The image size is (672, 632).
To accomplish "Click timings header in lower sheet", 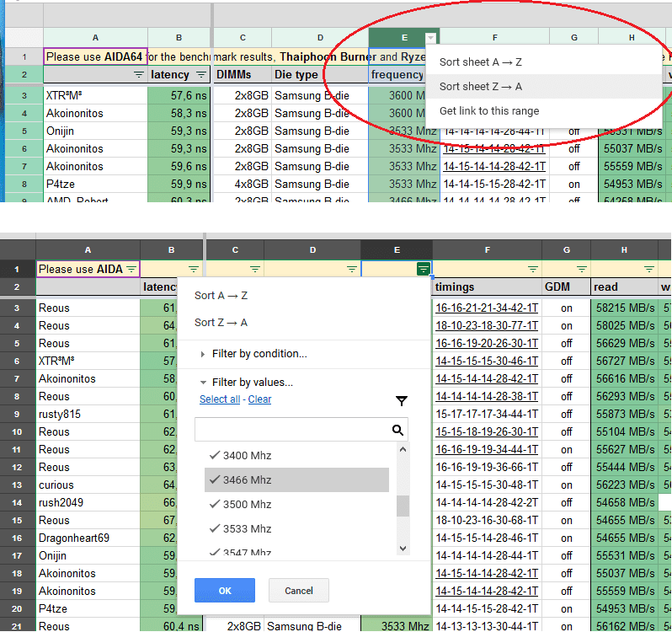I will click(x=487, y=287).
